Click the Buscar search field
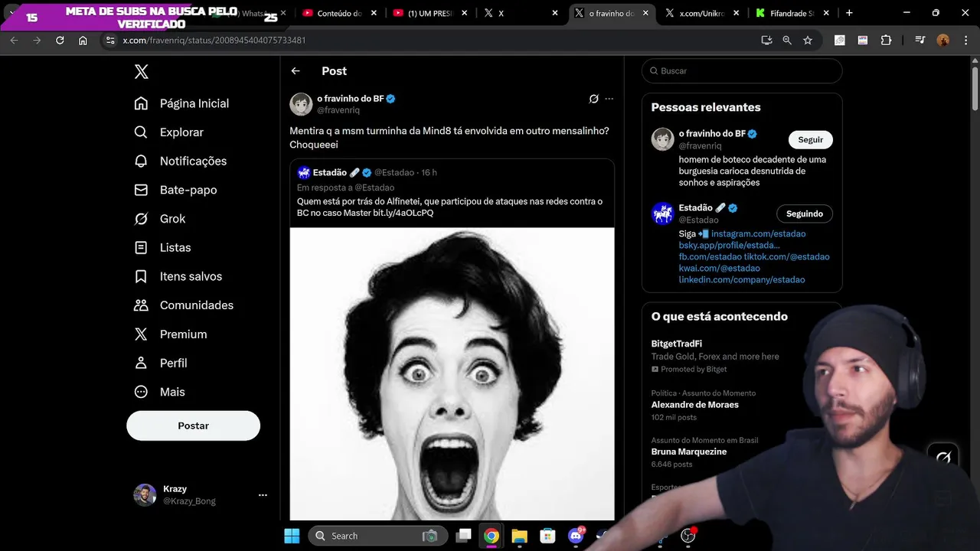This screenshot has height=551, width=980. pos(742,71)
